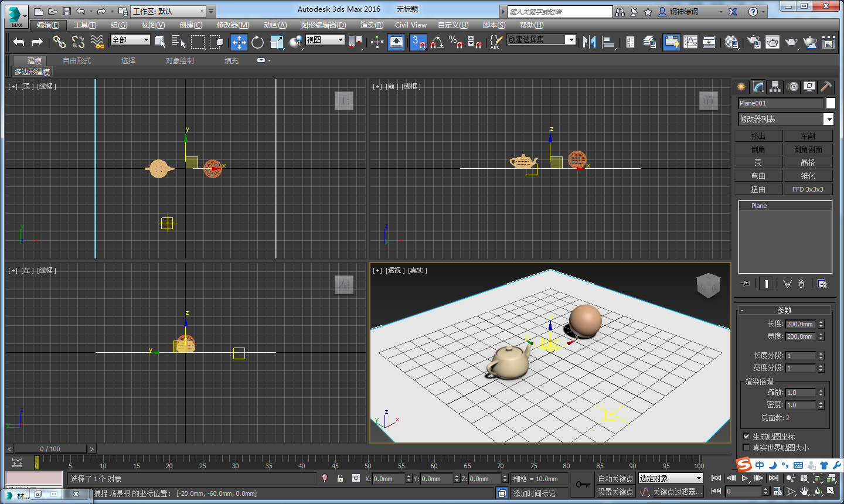Image resolution: width=844 pixels, height=504 pixels.
Task: Toggle Percent Snap in the toolbar
Action: (455, 42)
